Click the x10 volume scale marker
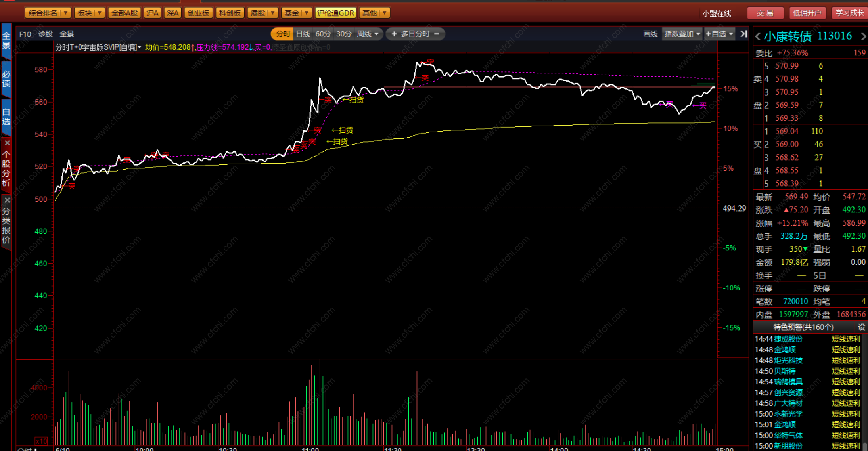 point(41,441)
